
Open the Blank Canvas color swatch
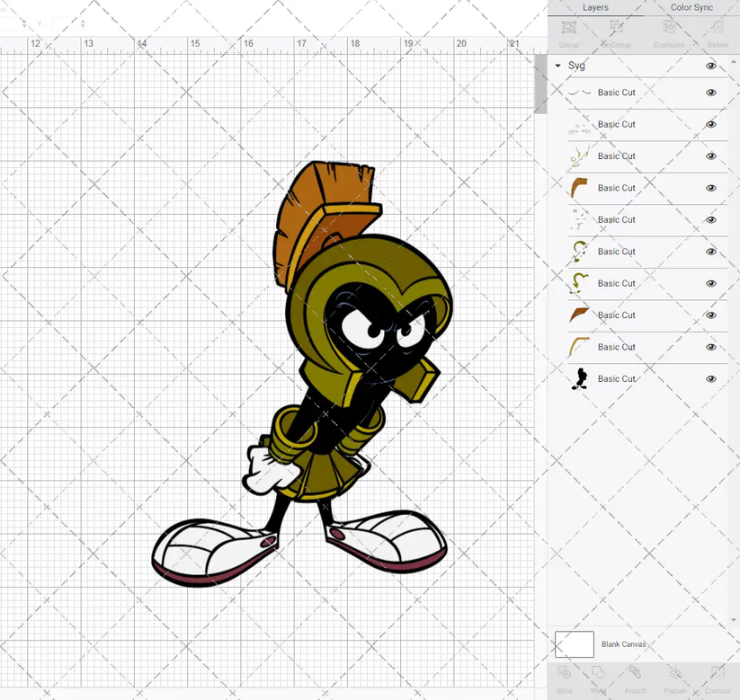[x=576, y=644]
